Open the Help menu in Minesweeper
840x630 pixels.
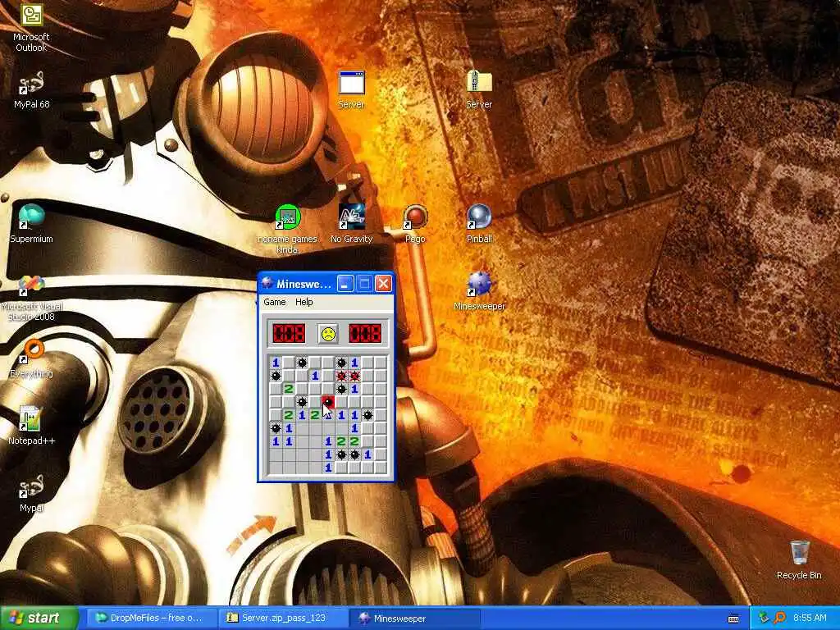[304, 302]
